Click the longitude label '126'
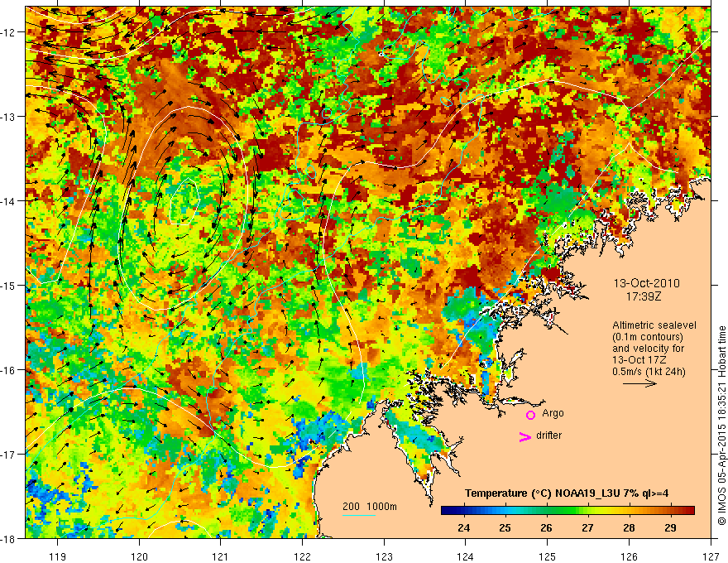This screenshot has height=563, width=728. click(629, 556)
